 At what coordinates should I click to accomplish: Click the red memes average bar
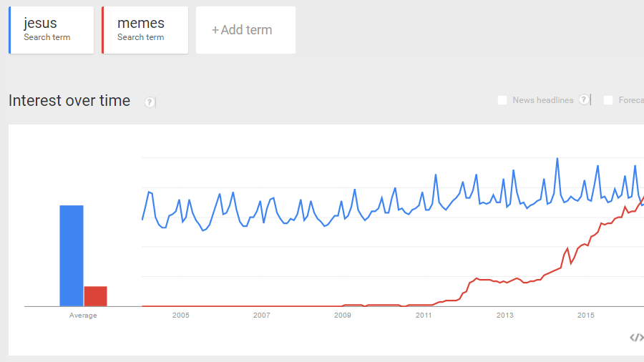95,296
